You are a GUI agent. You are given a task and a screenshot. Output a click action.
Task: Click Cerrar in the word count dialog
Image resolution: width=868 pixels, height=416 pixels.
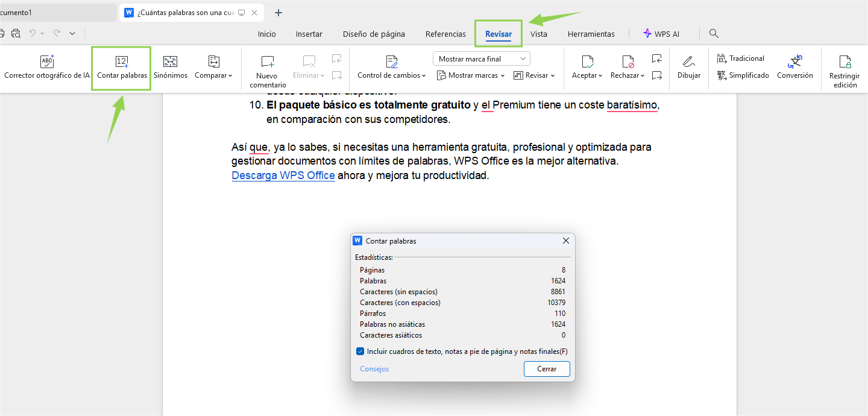click(547, 369)
